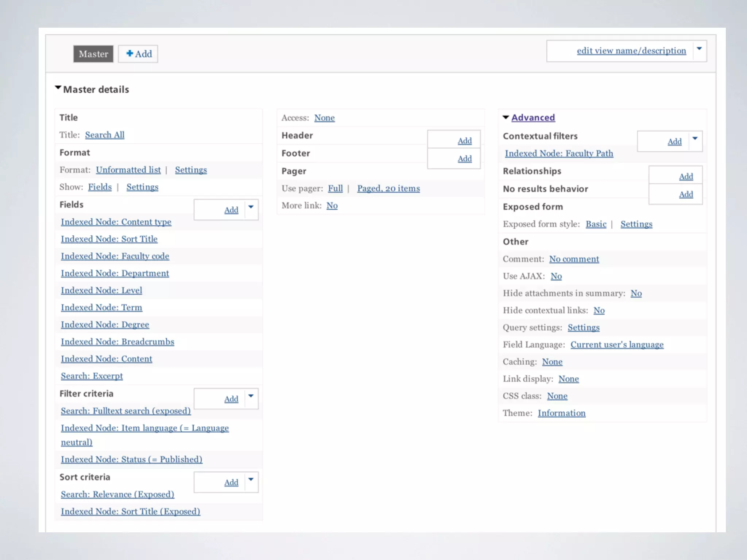The height and width of the screenshot is (560, 747).
Task: Open the Search All title link
Action: pos(105,135)
